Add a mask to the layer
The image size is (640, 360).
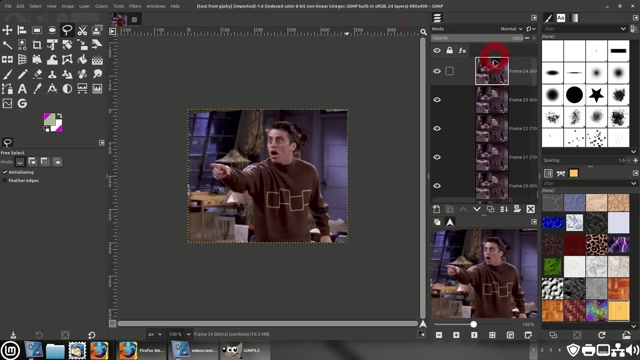click(517, 209)
